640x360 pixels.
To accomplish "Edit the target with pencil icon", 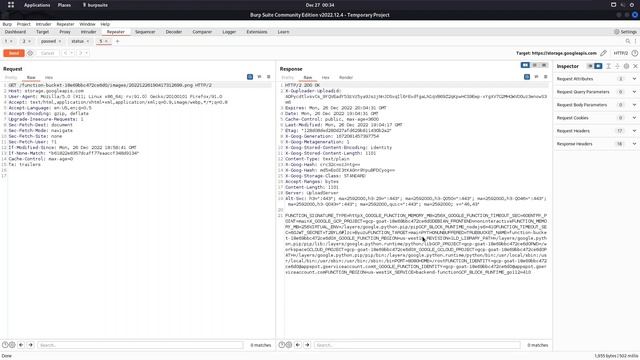I will click(x=603, y=53).
